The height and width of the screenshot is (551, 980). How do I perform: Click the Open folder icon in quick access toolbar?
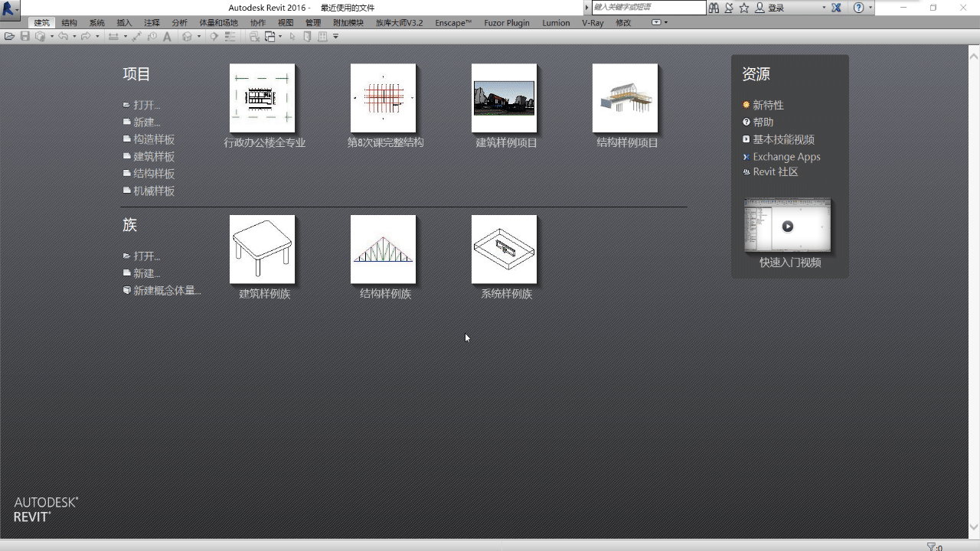[x=9, y=37]
